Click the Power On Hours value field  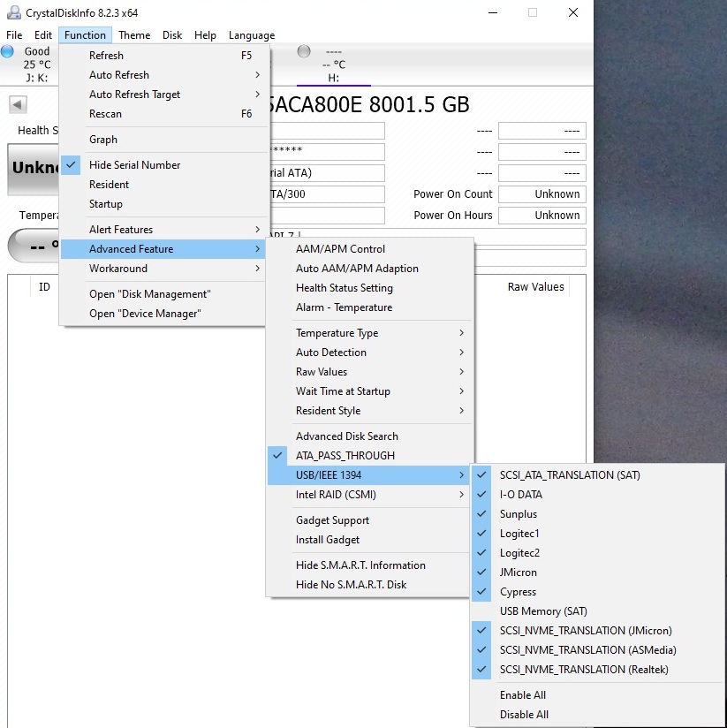click(x=541, y=216)
